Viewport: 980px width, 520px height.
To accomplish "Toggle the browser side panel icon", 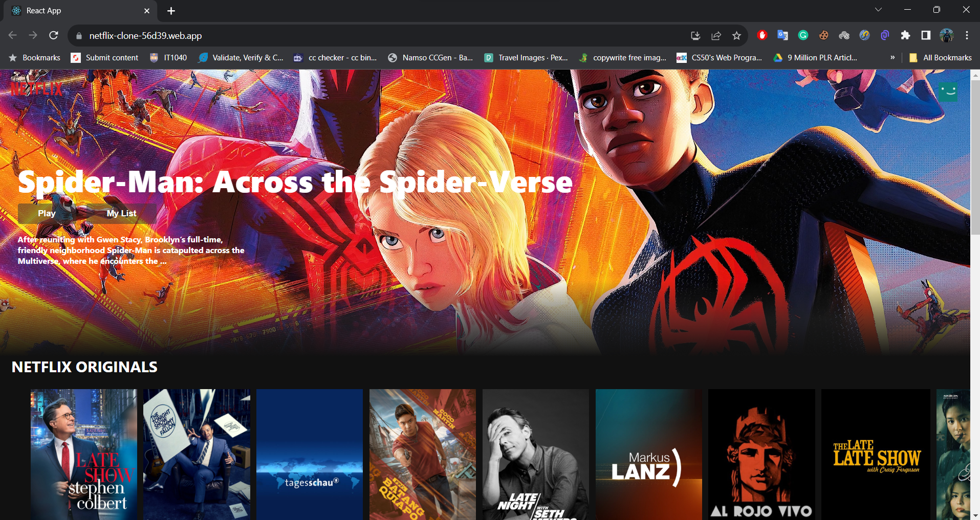I will click(926, 35).
